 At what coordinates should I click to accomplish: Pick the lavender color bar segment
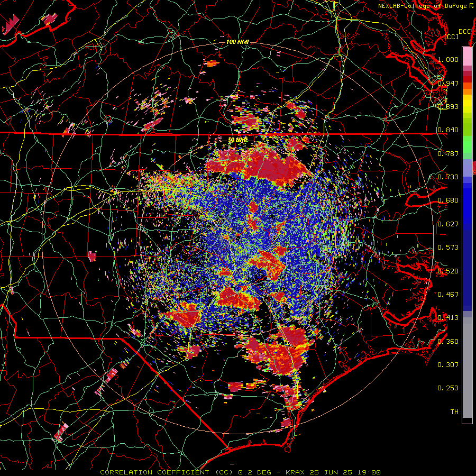[467, 168]
